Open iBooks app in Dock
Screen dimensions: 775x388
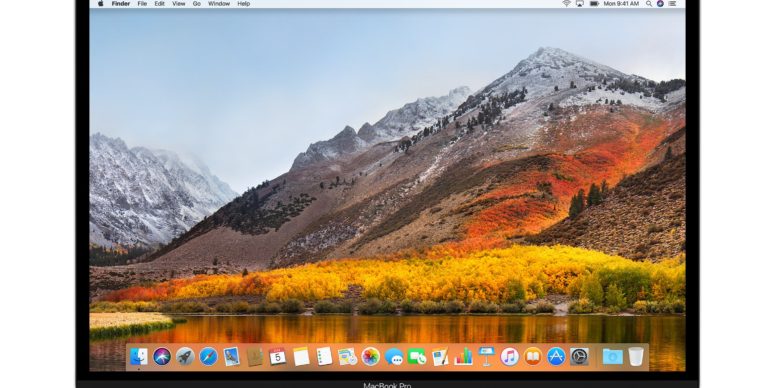tap(533, 356)
